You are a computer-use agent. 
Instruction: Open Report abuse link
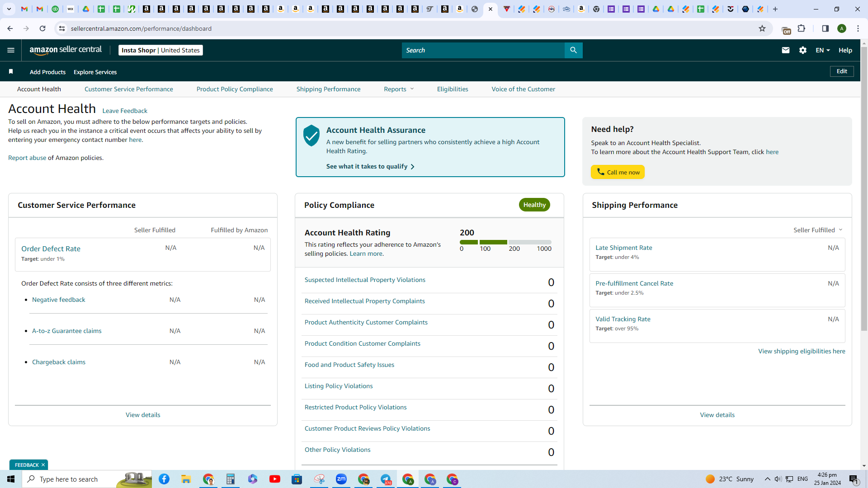pyautogui.click(x=27, y=158)
